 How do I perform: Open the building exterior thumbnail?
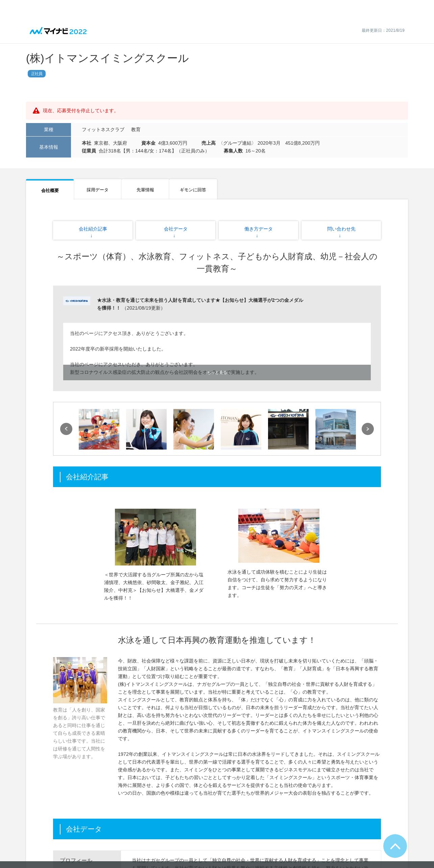click(336, 429)
